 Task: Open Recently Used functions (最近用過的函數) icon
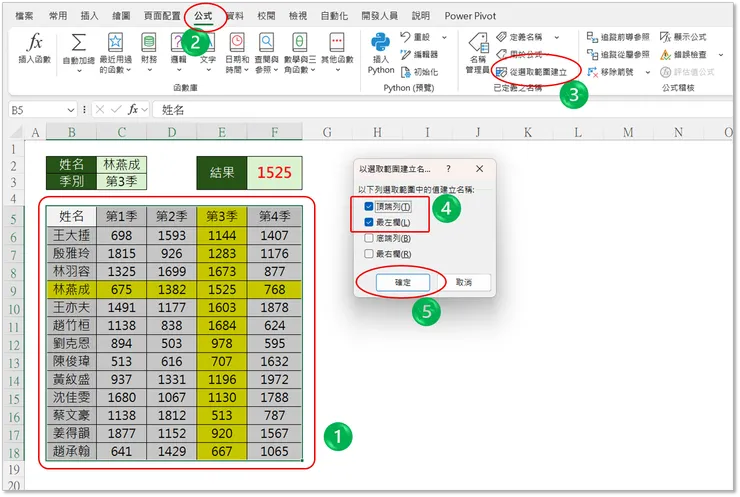click(x=115, y=42)
